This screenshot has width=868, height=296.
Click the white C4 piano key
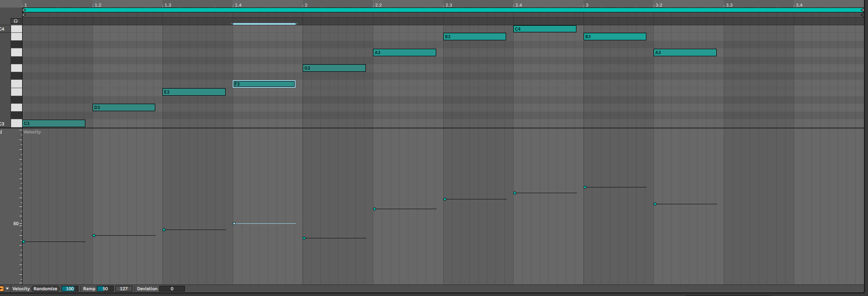[x=16, y=29]
